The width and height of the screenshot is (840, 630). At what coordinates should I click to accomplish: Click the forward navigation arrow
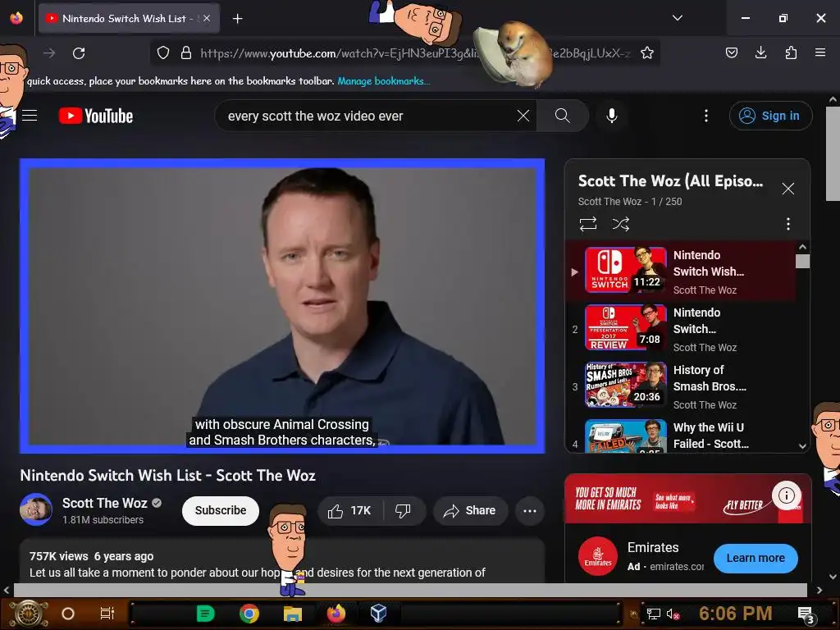click(x=49, y=53)
